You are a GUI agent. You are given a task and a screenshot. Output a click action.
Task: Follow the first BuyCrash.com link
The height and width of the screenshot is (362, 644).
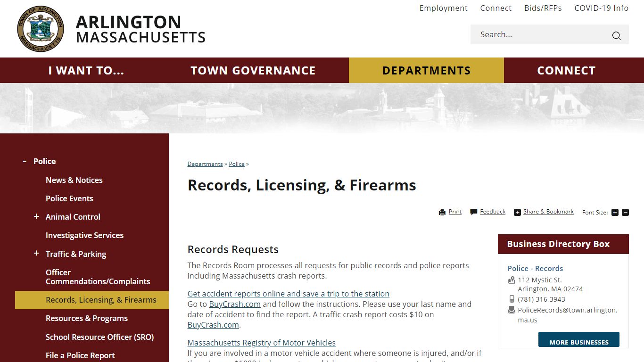[235, 304]
